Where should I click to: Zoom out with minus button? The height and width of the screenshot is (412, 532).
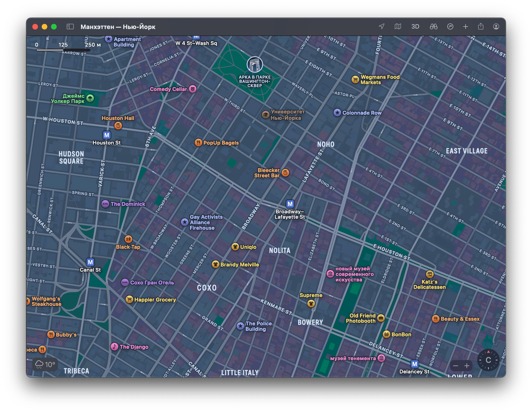[455, 365]
